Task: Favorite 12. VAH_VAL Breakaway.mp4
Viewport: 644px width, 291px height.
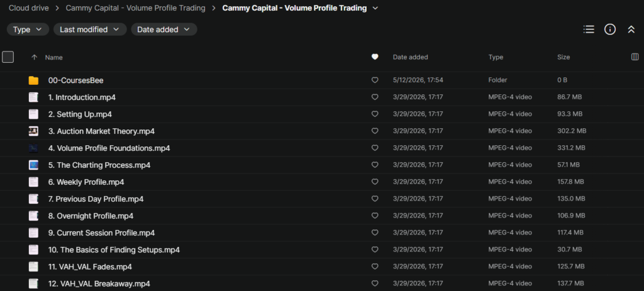Action: [x=375, y=283]
